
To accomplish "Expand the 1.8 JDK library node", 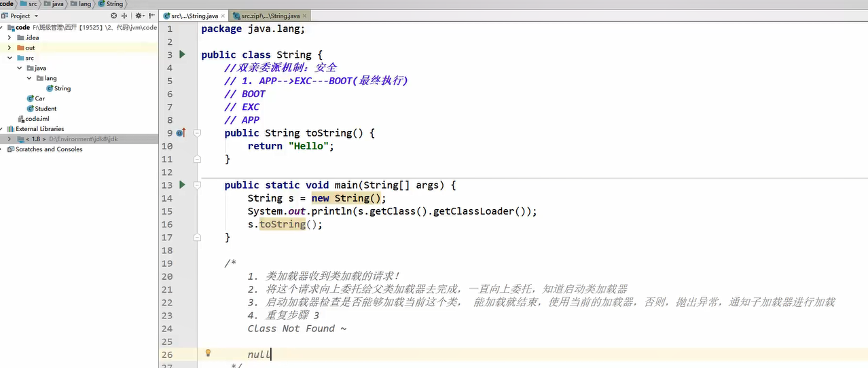I will pyautogui.click(x=10, y=139).
